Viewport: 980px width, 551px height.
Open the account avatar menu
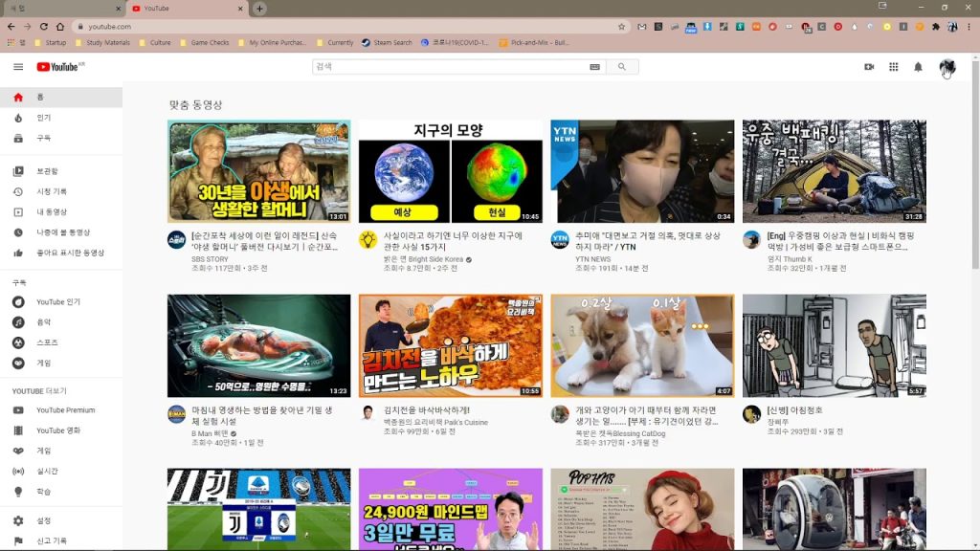coord(947,67)
